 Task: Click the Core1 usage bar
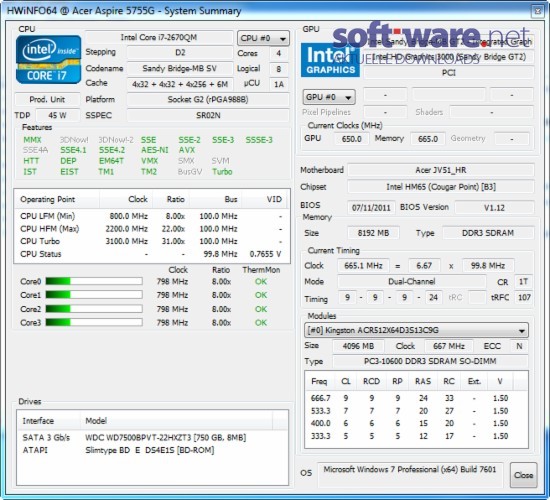tap(94, 295)
